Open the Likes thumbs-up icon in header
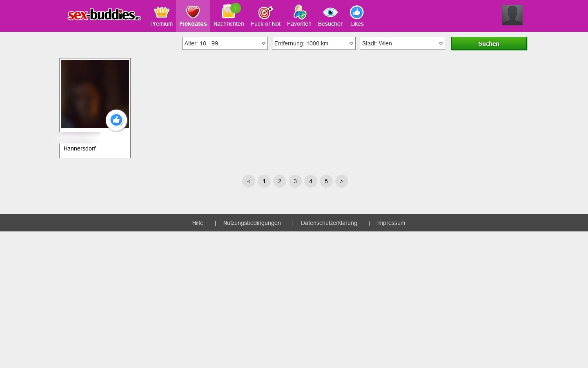Viewport: 588px width, 368px height. click(x=356, y=13)
